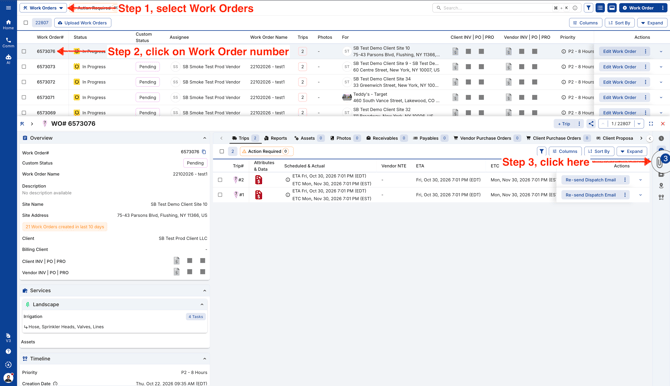Expand row arrow for trip #2
670x386 pixels.
[x=641, y=180]
